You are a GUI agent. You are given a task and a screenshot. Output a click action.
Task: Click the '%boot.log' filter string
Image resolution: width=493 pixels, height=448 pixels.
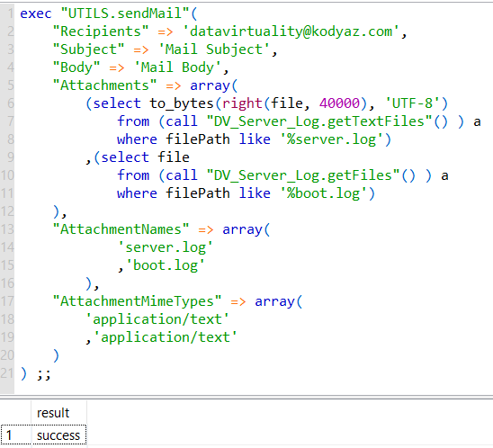click(324, 193)
